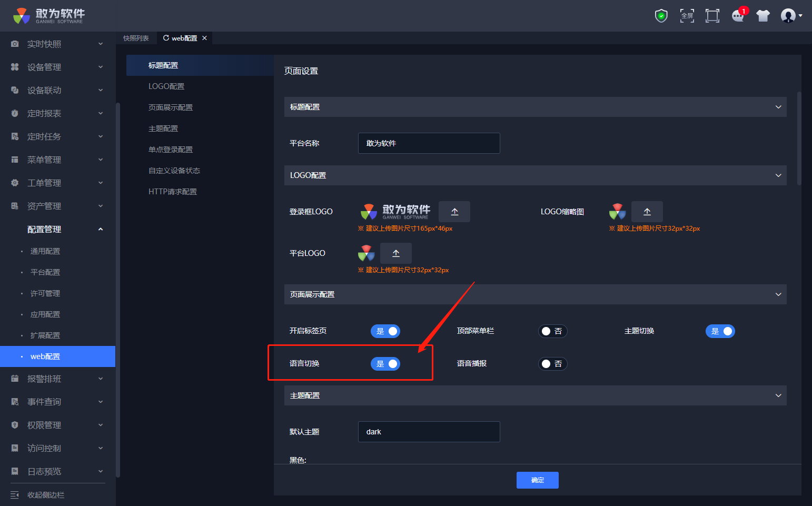Select 通用配置 in sidebar submenu
Screen dimensions: 812x506
point(45,251)
